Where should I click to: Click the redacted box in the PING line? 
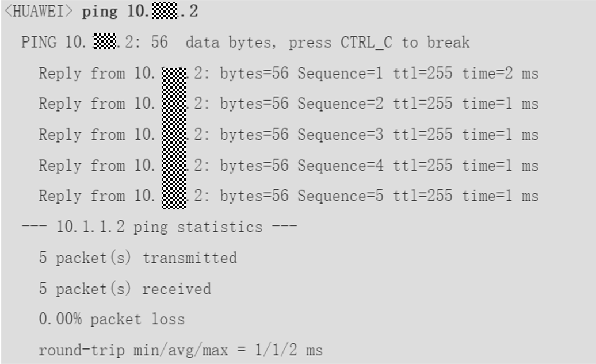tap(105, 41)
